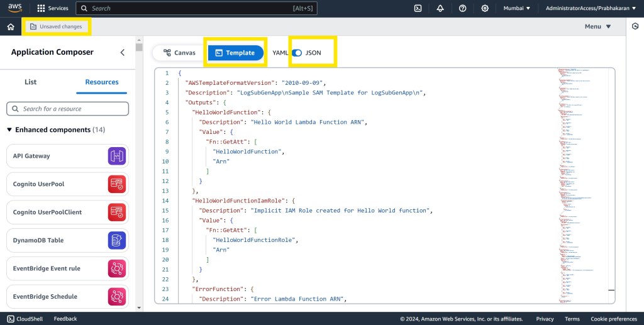Screen dimensions: 644x325
Task: Click the help question mark icon
Action: click(462, 8)
